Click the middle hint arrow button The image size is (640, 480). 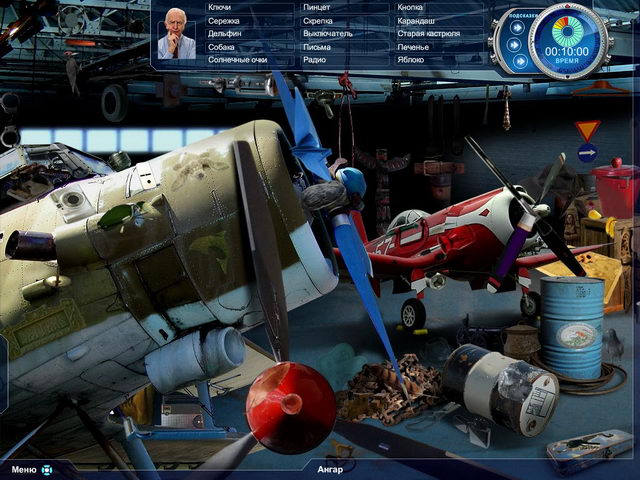tap(516, 44)
